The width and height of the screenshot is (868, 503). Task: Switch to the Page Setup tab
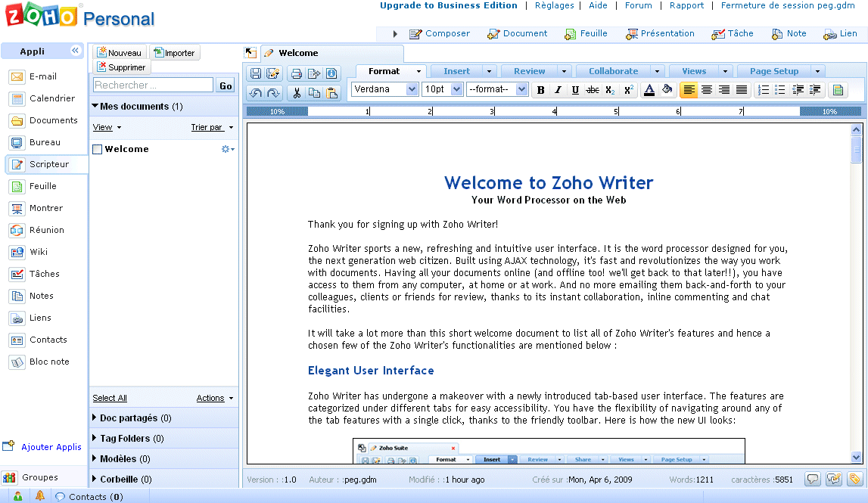[x=774, y=71]
